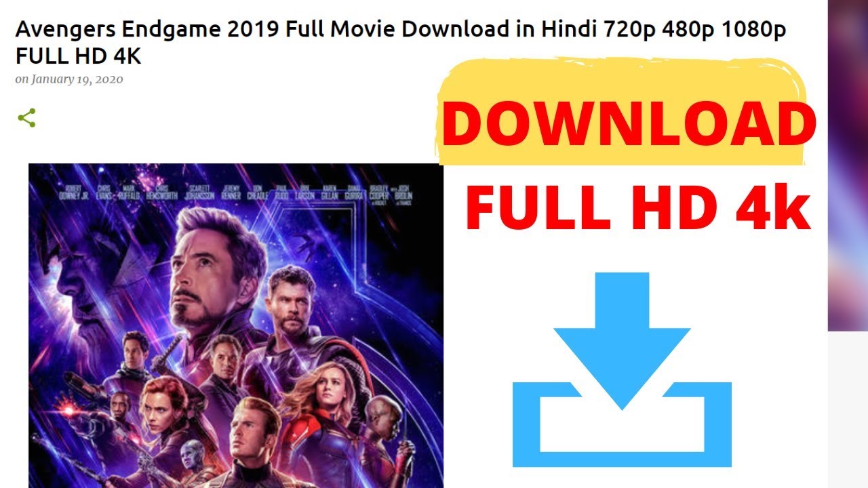Open the Avengers Endgame movie poster image
Image resolution: width=868 pixels, height=488 pixels.
[x=236, y=325]
